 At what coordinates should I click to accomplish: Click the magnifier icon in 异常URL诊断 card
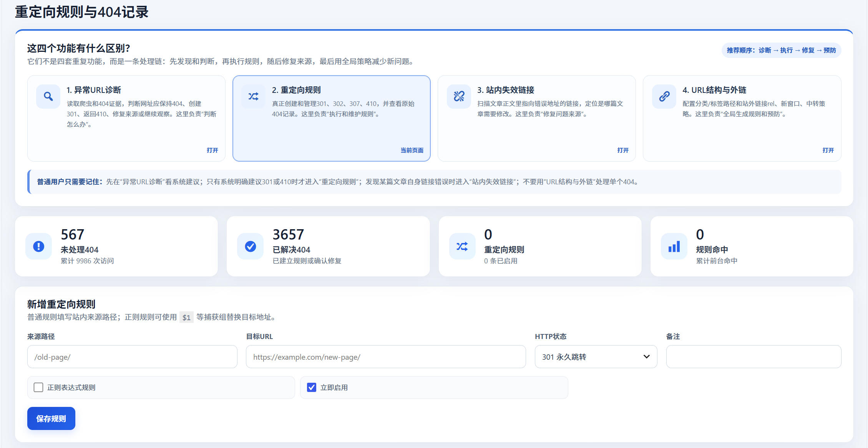(x=48, y=96)
